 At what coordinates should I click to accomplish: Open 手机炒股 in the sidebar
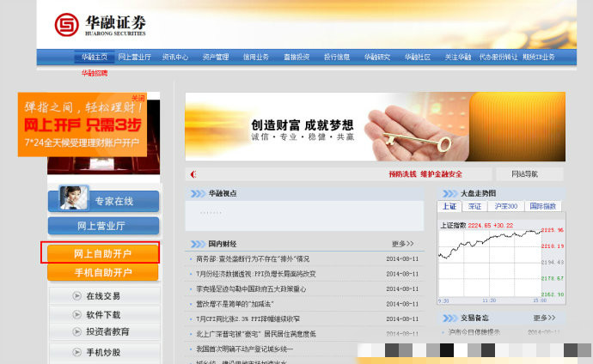pyautogui.click(x=103, y=352)
